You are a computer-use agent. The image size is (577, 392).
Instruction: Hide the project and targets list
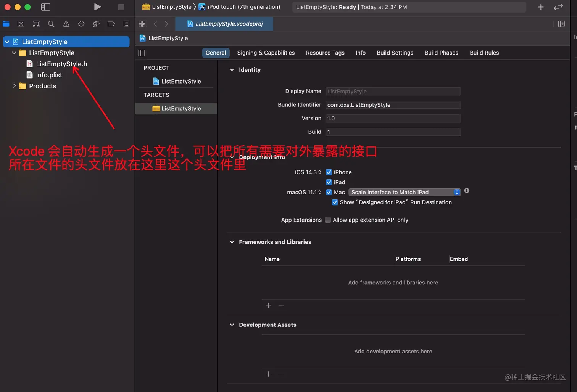tap(142, 53)
